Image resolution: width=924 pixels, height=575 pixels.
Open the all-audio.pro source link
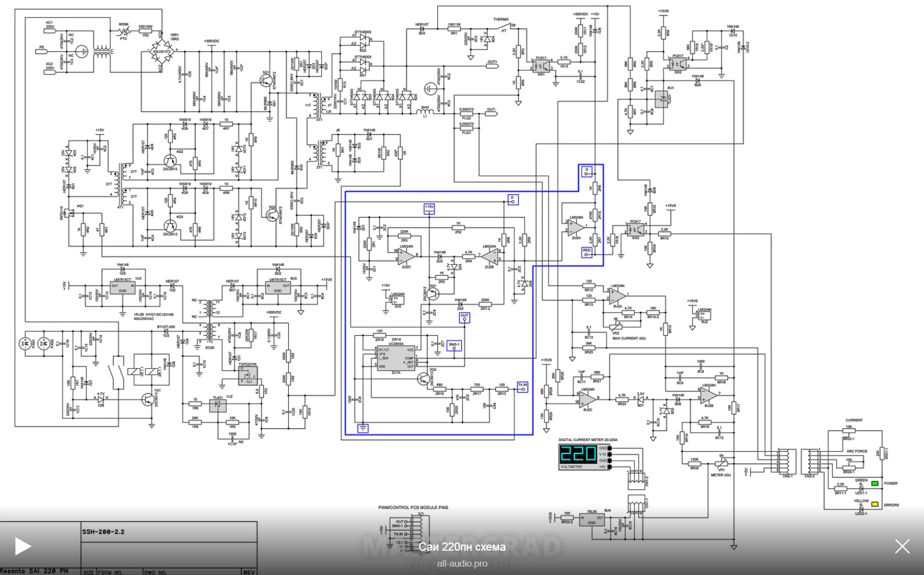[x=462, y=563]
